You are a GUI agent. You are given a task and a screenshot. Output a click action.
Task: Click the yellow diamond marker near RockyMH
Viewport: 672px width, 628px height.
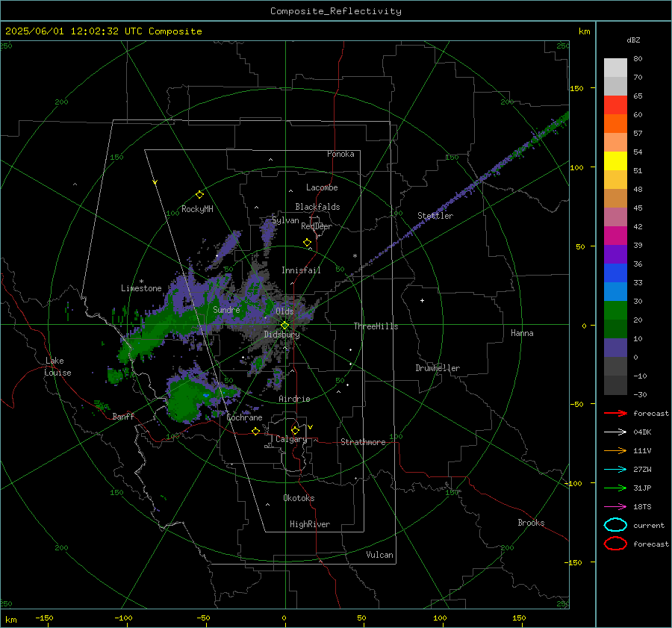[x=199, y=195]
